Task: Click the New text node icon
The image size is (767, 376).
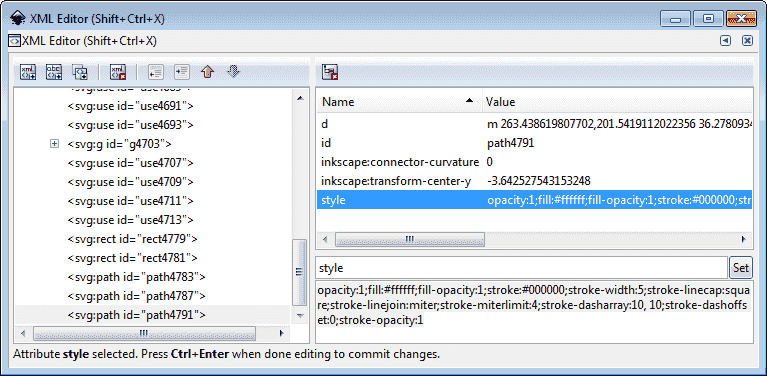Action: coord(54,72)
